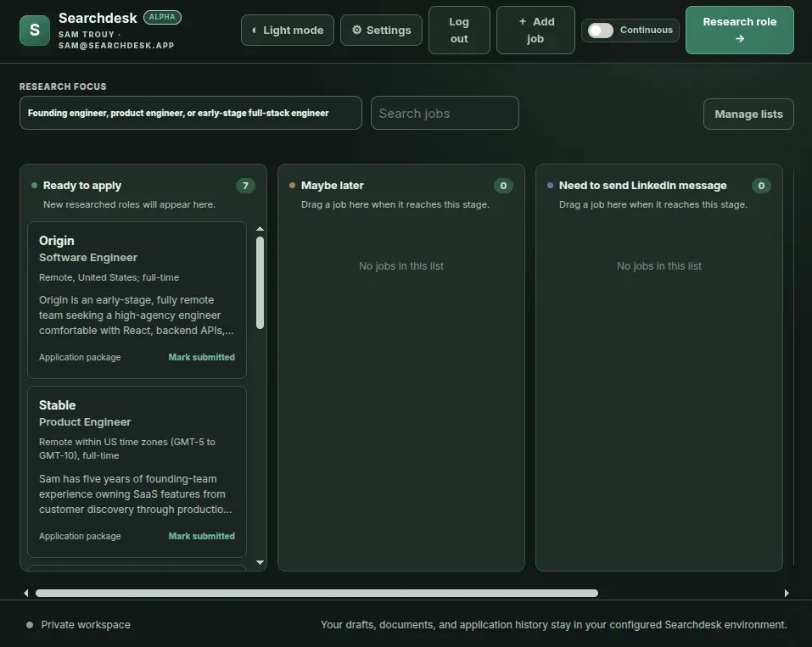
Task: Click the Research role button
Action: [740, 30]
